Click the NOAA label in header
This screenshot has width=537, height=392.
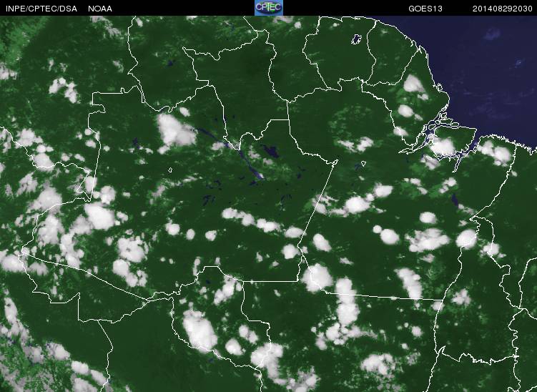(x=100, y=9)
